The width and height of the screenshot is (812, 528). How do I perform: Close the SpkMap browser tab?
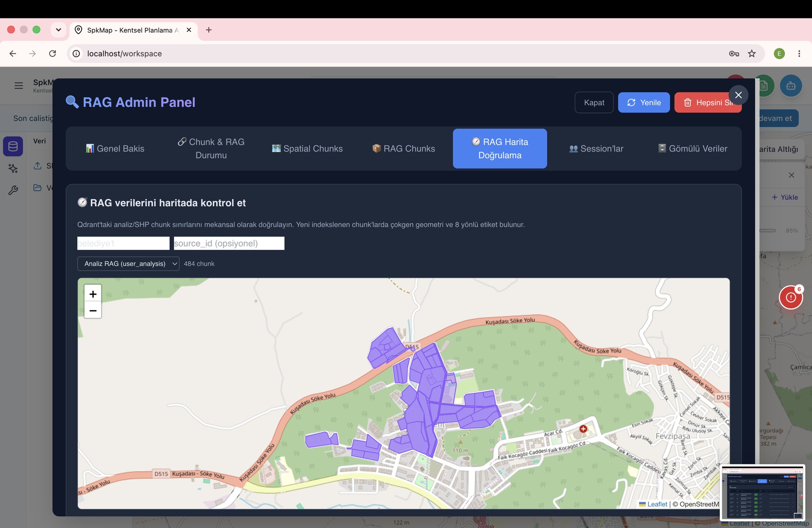coord(189,30)
